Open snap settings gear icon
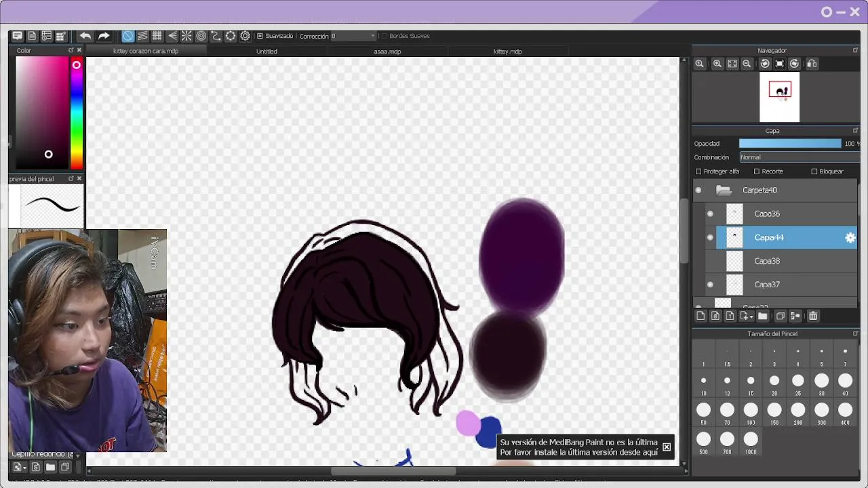Screen dimensions: 868x488 coord(245,36)
